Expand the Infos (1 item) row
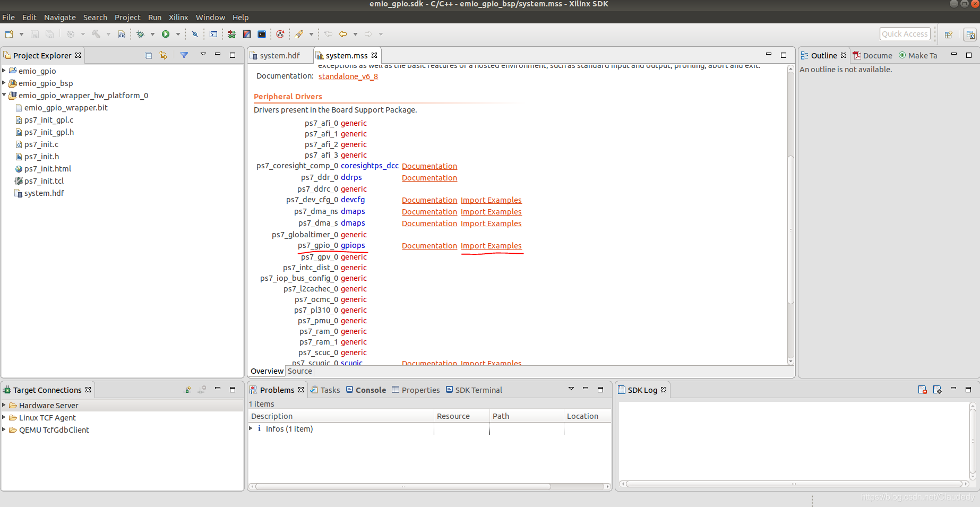 [251, 428]
